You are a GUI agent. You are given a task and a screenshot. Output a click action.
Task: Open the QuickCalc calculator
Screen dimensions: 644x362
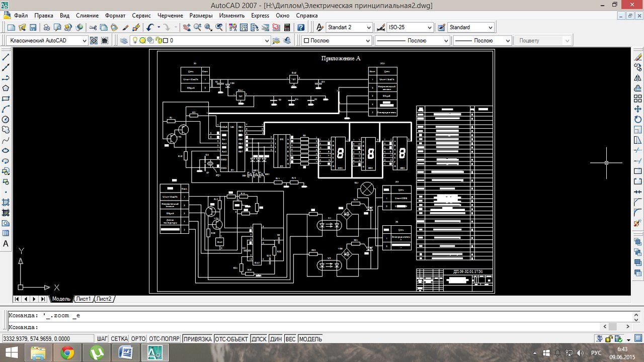point(286,27)
